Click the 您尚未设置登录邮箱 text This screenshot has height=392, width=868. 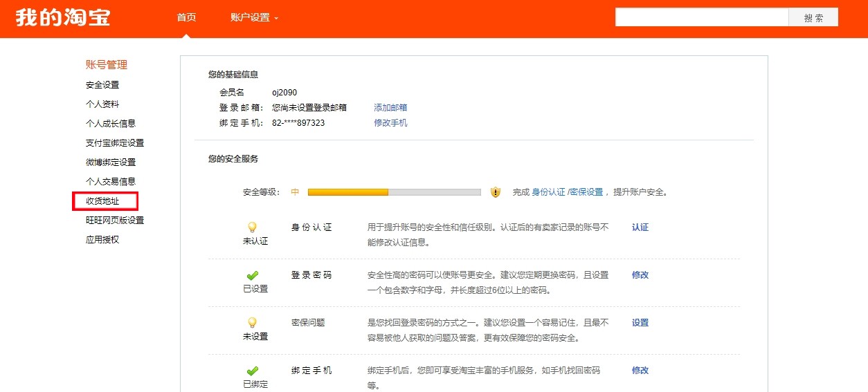309,108
